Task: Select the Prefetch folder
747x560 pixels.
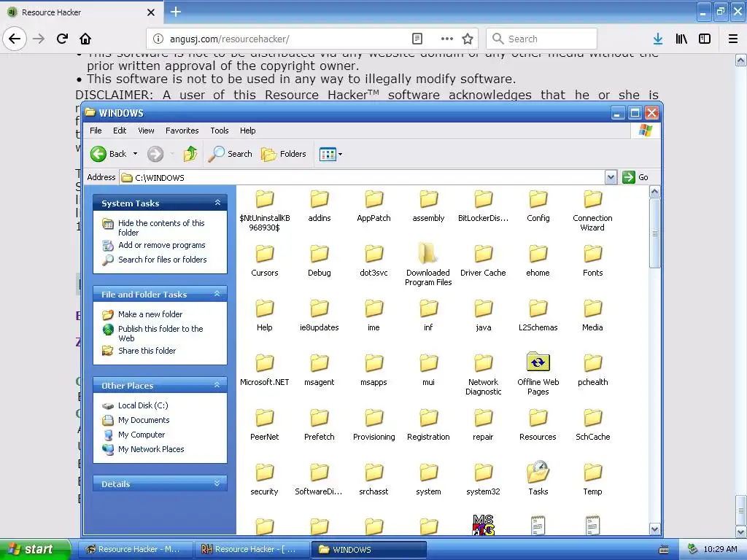Action: (320, 424)
